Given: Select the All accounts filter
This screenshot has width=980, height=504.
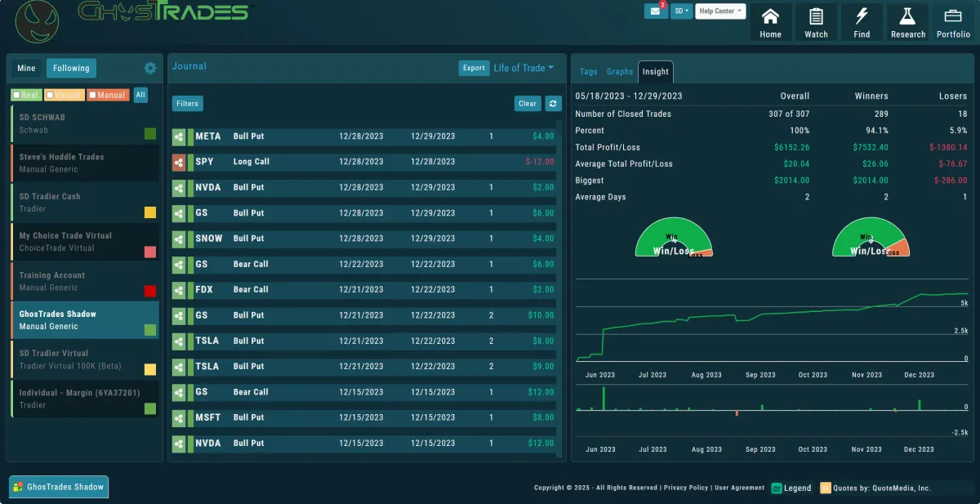Looking at the screenshot, I should click(x=140, y=95).
